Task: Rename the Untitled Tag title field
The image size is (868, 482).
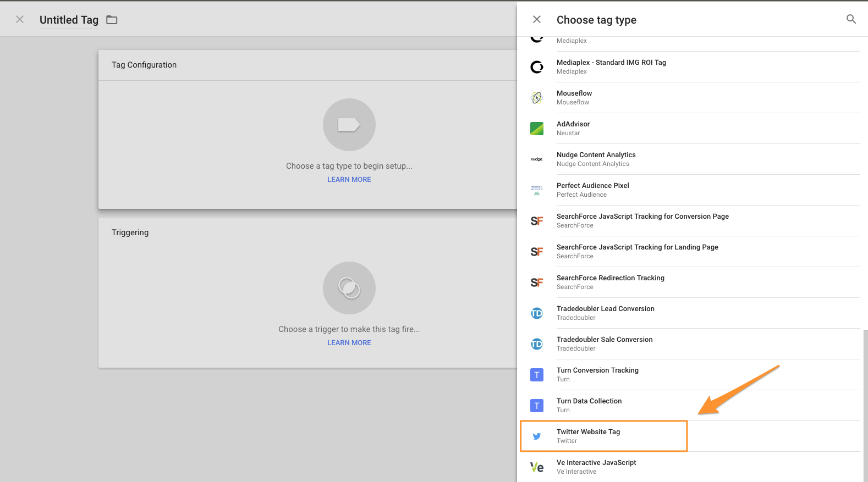Action: tap(69, 20)
